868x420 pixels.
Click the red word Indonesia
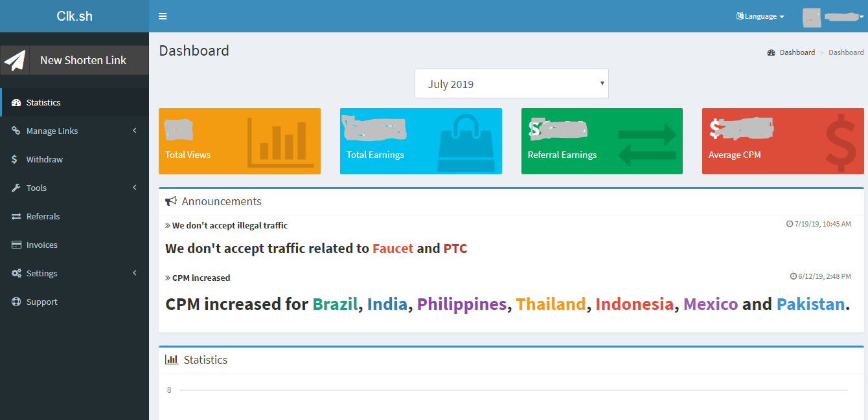coord(635,304)
